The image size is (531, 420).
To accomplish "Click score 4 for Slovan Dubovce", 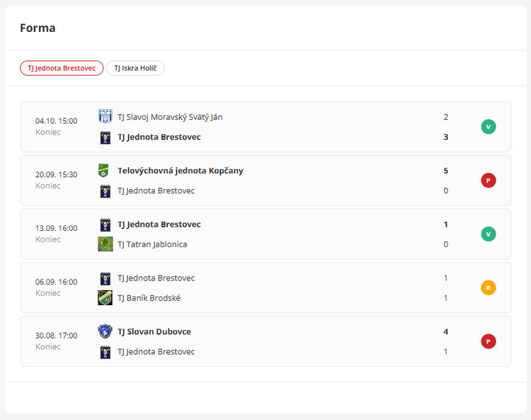I will pos(445,331).
